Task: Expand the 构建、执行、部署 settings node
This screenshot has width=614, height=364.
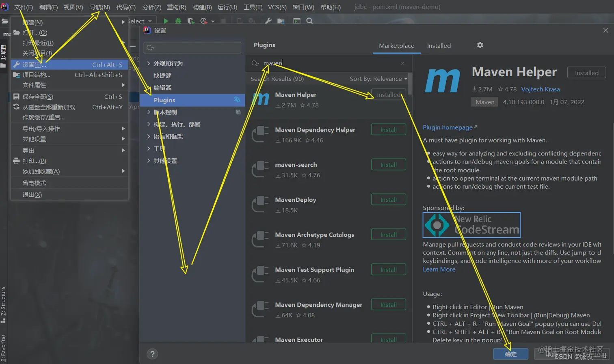Action: 149,124
